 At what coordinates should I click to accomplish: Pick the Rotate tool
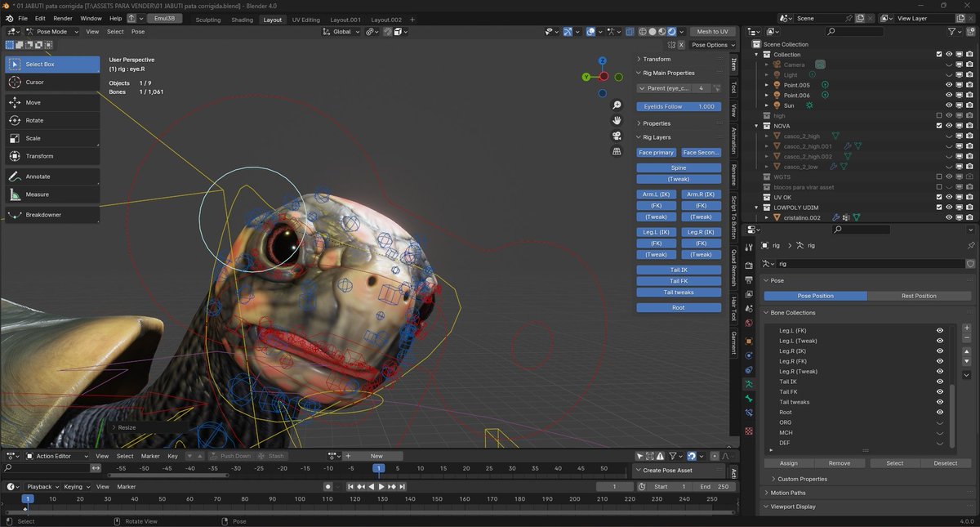[x=52, y=120]
